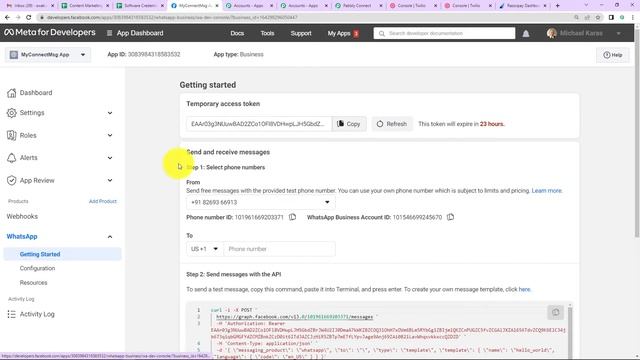Screen dimensions: 640x360
Task: Refresh the temporary access token
Action: click(x=392, y=124)
